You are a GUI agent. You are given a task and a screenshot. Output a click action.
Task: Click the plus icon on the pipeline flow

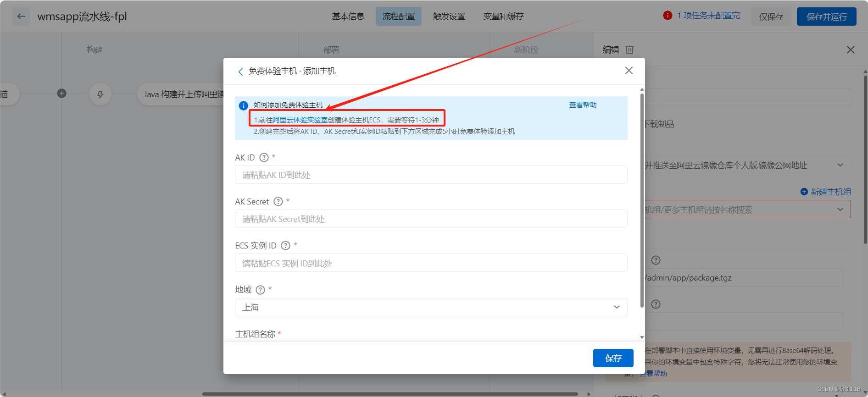click(62, 94)
